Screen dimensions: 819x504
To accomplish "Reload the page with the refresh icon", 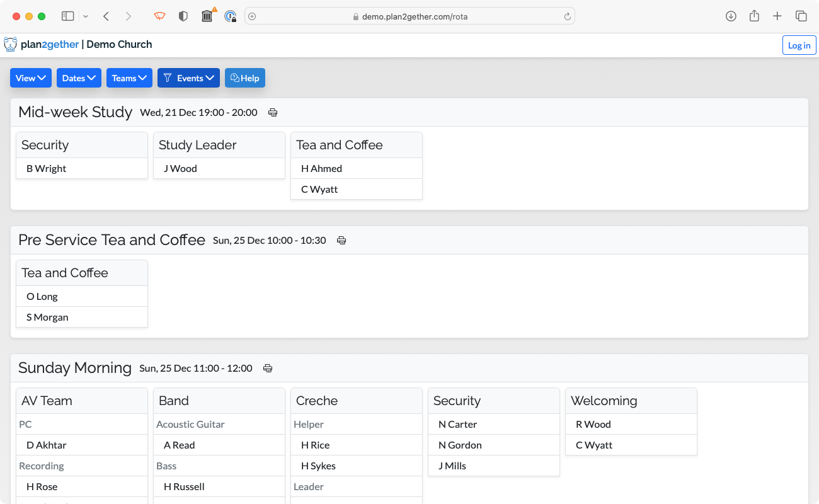I will pos(568,17).
